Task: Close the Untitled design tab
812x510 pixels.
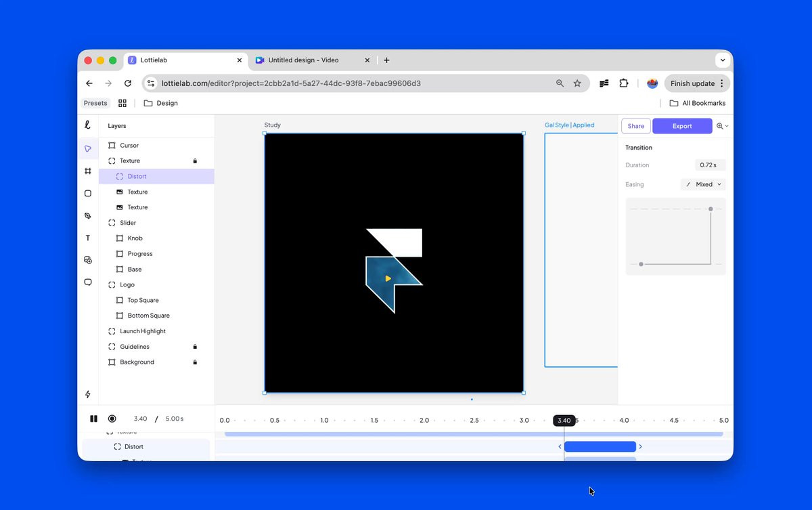Action: [x=367, y=60]
